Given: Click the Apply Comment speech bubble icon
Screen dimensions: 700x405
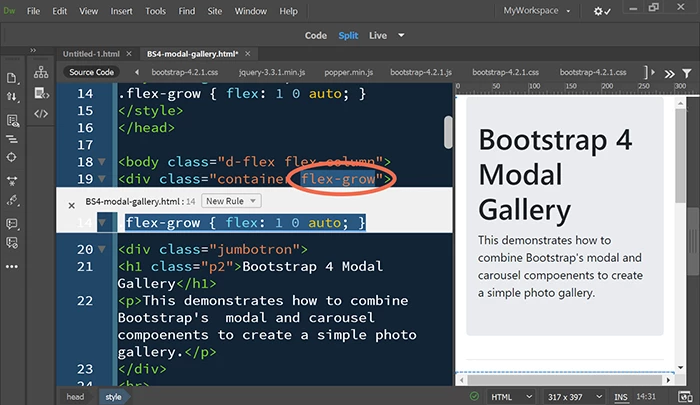Looking at the screenshot, I should click(x=12, y=223).
